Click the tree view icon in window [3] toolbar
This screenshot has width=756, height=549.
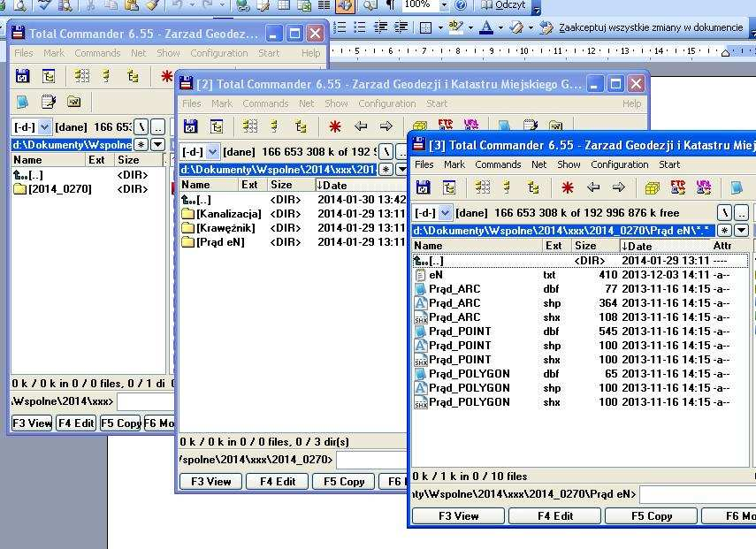coord(533,187)
